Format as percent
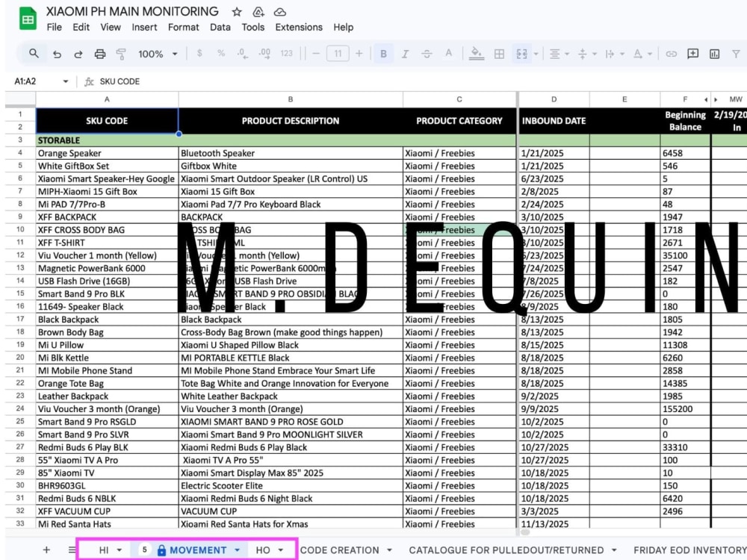The image size is (747, 560). point(221,53)
